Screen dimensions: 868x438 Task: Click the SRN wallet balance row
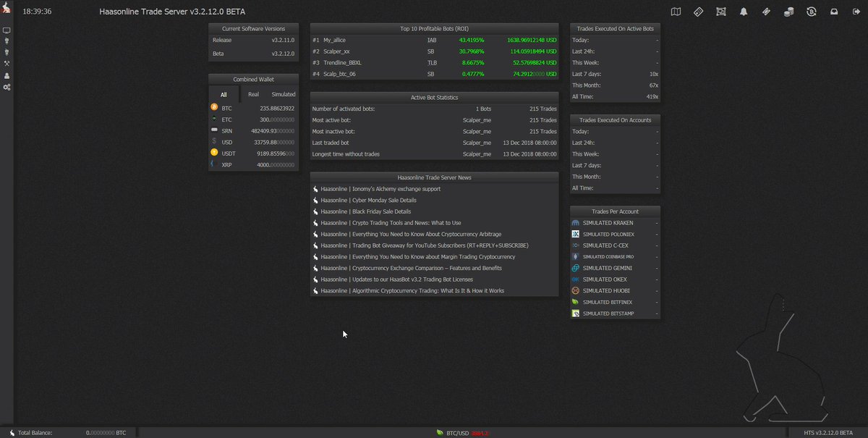tap(253, 130)
